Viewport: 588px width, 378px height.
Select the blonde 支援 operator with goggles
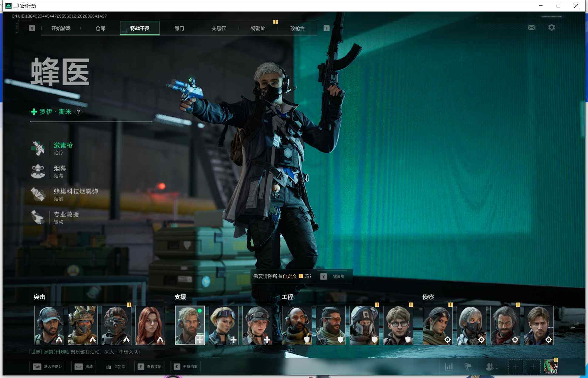(224, 325)
